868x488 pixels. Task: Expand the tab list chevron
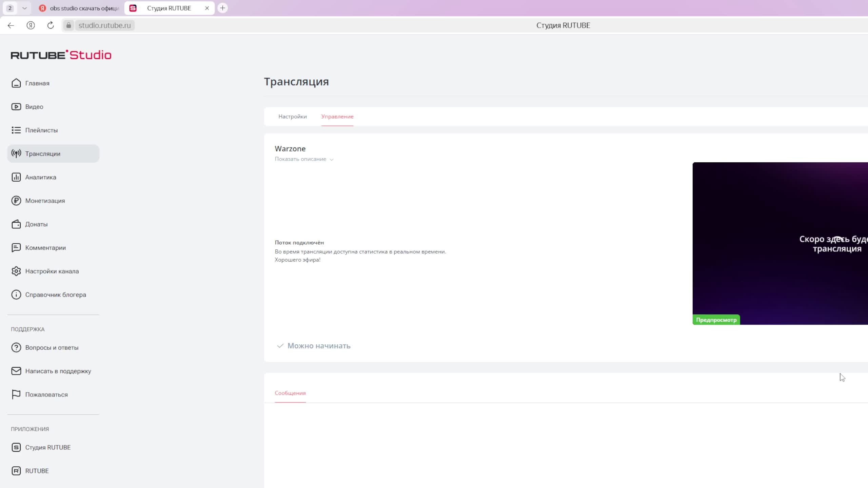[x=24, y=8]
